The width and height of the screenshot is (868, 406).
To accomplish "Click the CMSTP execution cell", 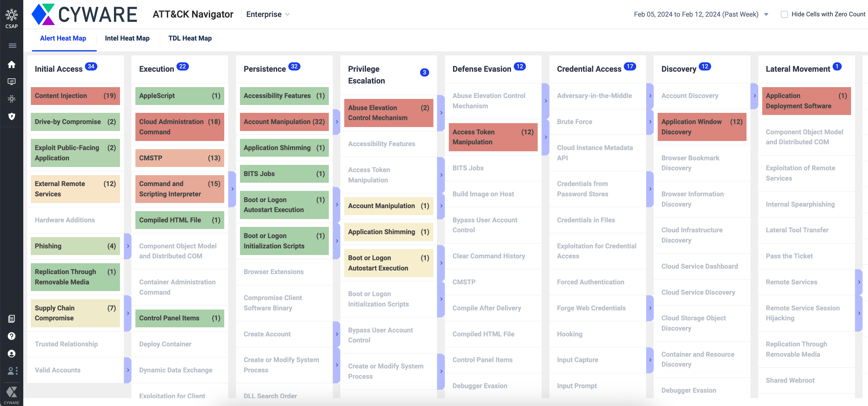I will pos(179,158).
